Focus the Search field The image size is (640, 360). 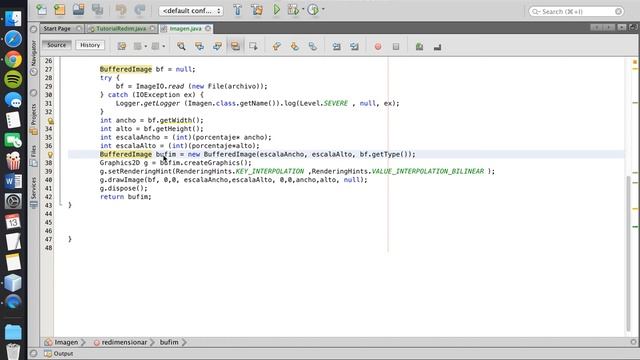[x=576, y=11]
